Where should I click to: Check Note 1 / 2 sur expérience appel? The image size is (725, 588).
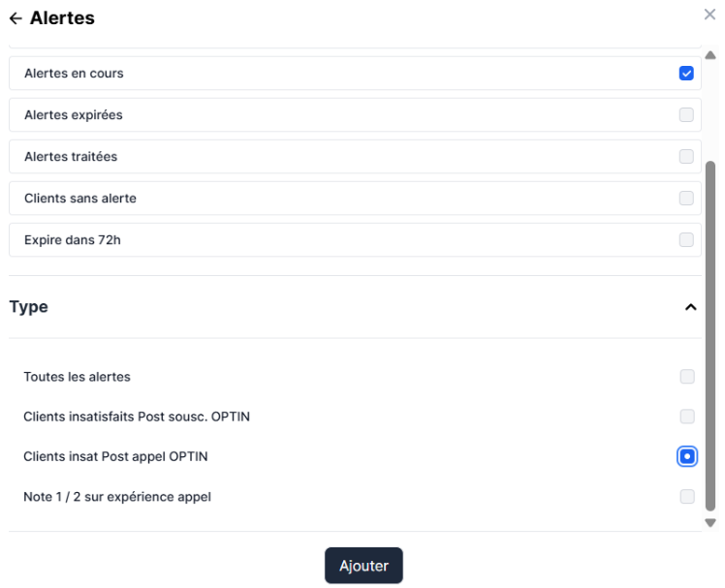click(x=686, y=497)
